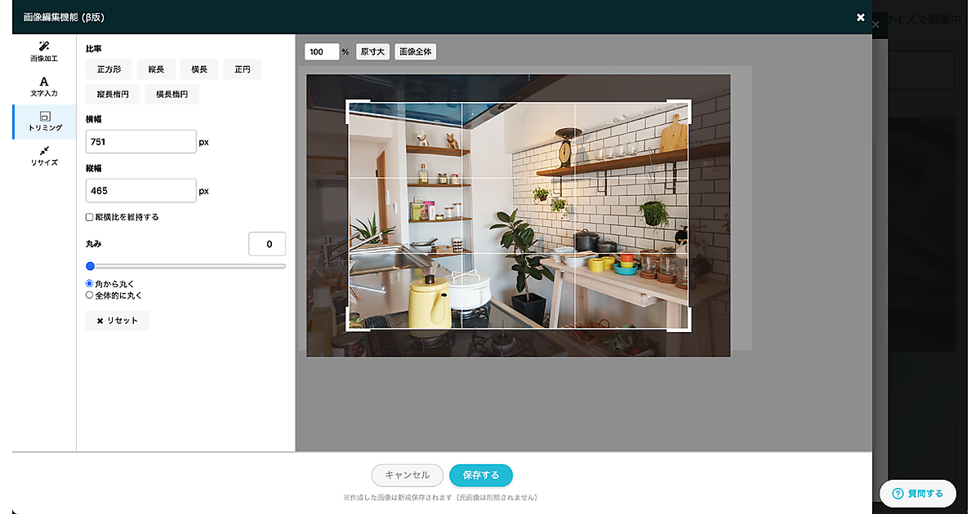Image resolution: width=980 pixels, height=514 pixels.
Task: Open the 画像加工 image editing tool
Action: (x=44, y=51)
